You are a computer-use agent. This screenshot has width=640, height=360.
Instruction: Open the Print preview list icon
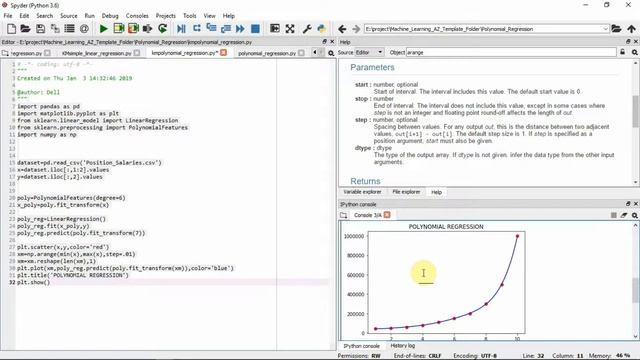pyautogui.click(x=69, y=29)
